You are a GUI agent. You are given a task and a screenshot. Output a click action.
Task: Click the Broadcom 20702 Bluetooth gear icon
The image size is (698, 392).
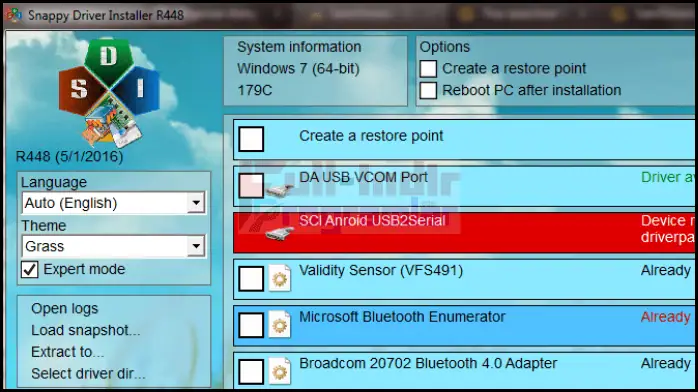pos(280,372)
